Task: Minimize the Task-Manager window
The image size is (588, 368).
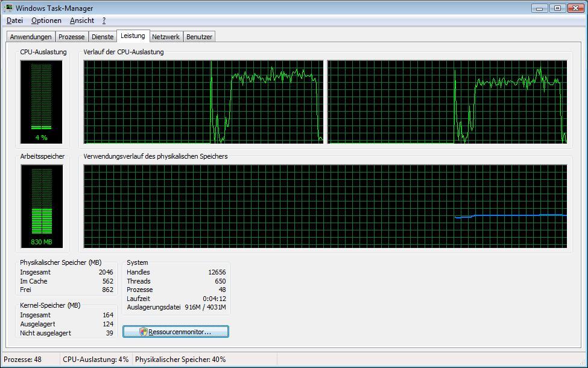Action: (540, 8)
